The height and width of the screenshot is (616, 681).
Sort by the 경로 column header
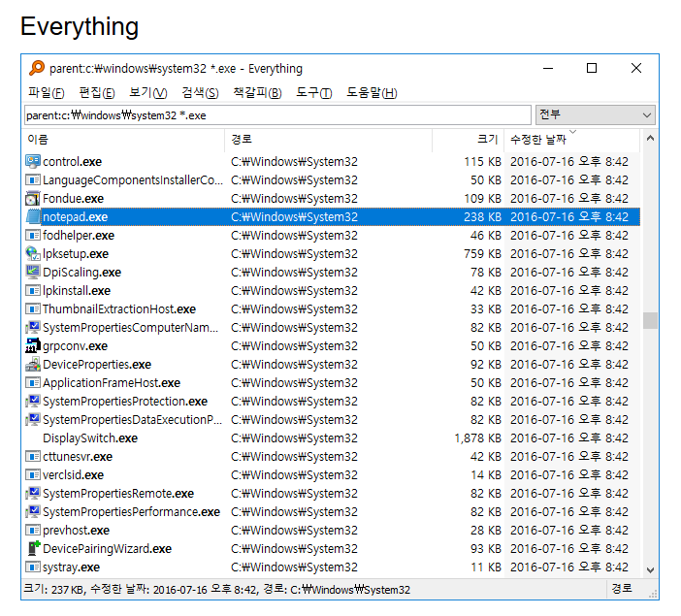(x=328, y=140)
